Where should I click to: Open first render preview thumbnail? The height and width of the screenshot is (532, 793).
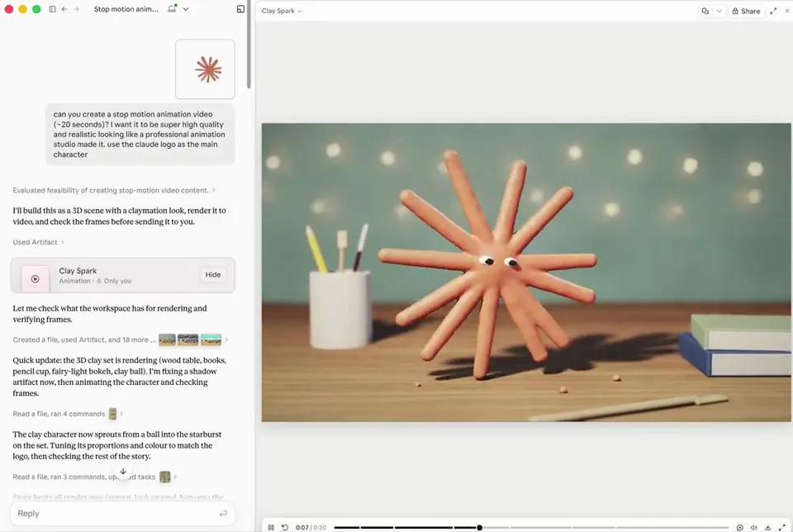click(167, 340)
